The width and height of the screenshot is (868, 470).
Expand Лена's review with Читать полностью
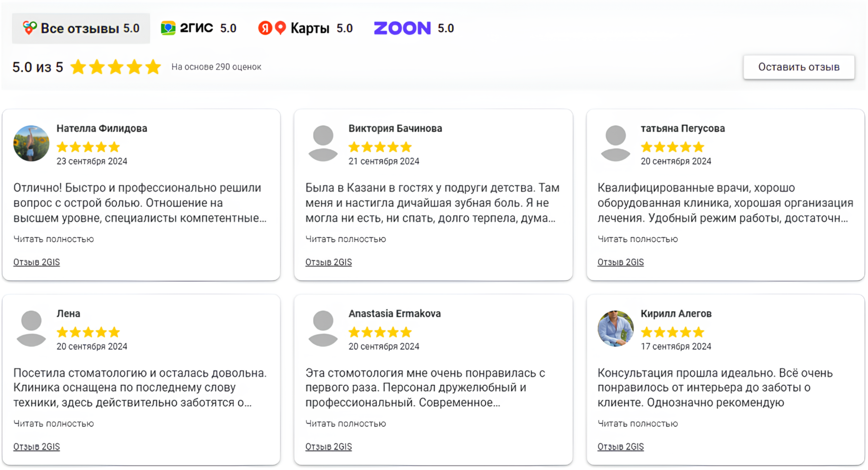53,424
